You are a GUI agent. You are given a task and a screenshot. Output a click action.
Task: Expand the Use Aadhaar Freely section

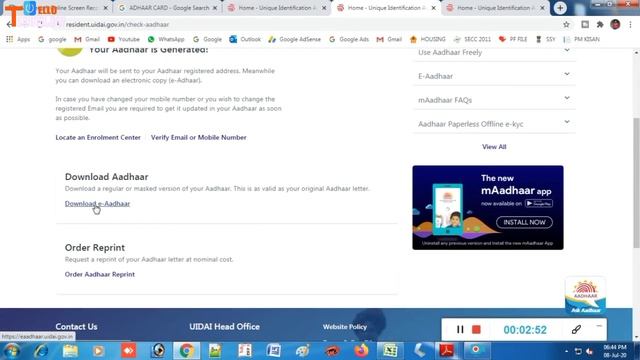[494, 52]
